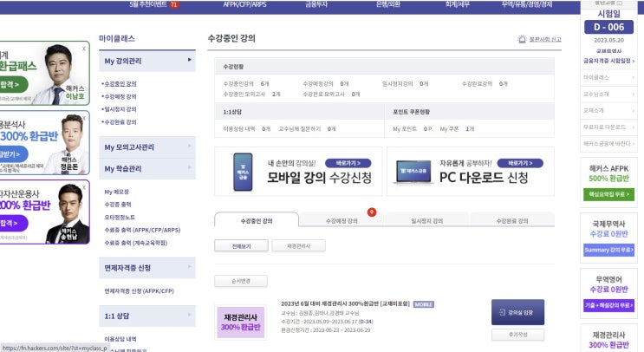The width and height of the screenshot is (644, 352).
Task: Click the 이남호 환급패스 banner ad
Action: pos(44,73)
